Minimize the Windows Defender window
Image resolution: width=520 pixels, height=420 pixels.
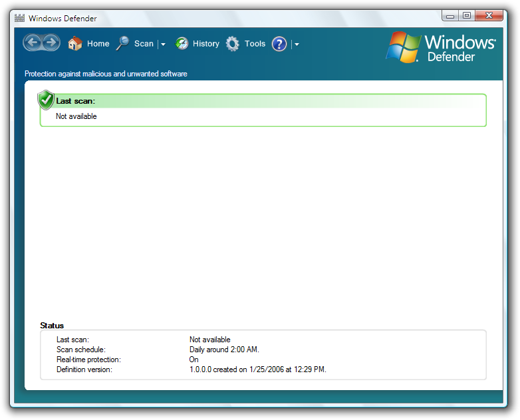(x=450, y=15)
